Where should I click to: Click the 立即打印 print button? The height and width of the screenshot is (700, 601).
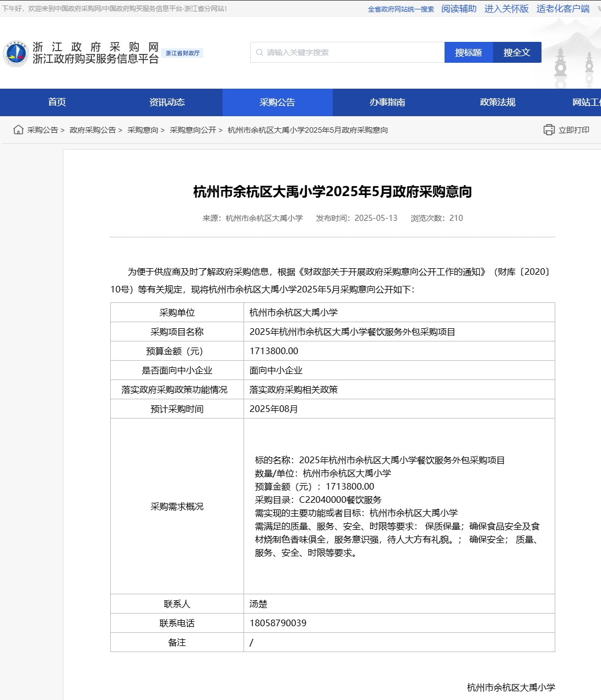tap(566, 130)
